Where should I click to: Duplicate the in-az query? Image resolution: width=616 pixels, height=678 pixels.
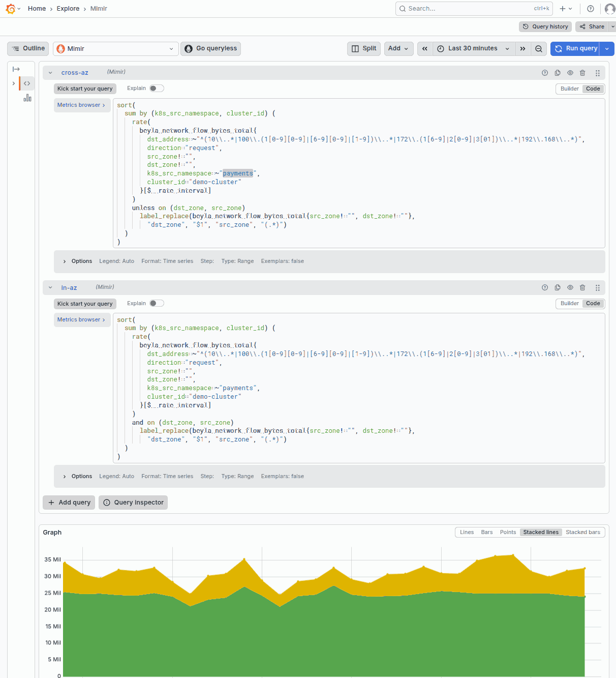[x=558, y=287]
